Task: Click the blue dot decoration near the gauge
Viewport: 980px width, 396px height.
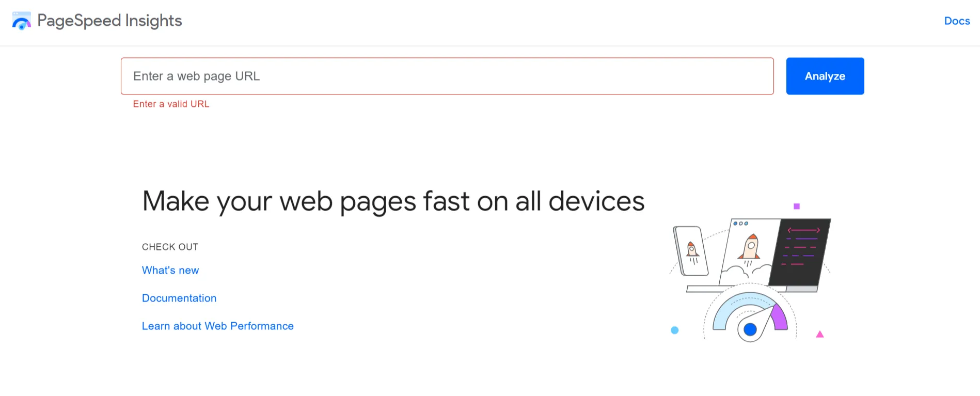Action: point(674,329)
